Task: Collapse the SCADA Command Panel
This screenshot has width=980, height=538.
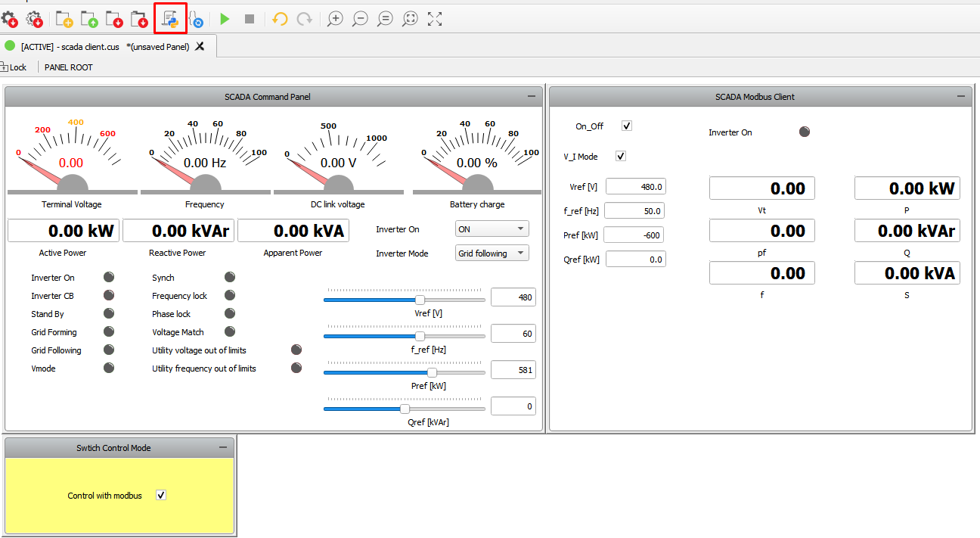Action: point(531,97)
